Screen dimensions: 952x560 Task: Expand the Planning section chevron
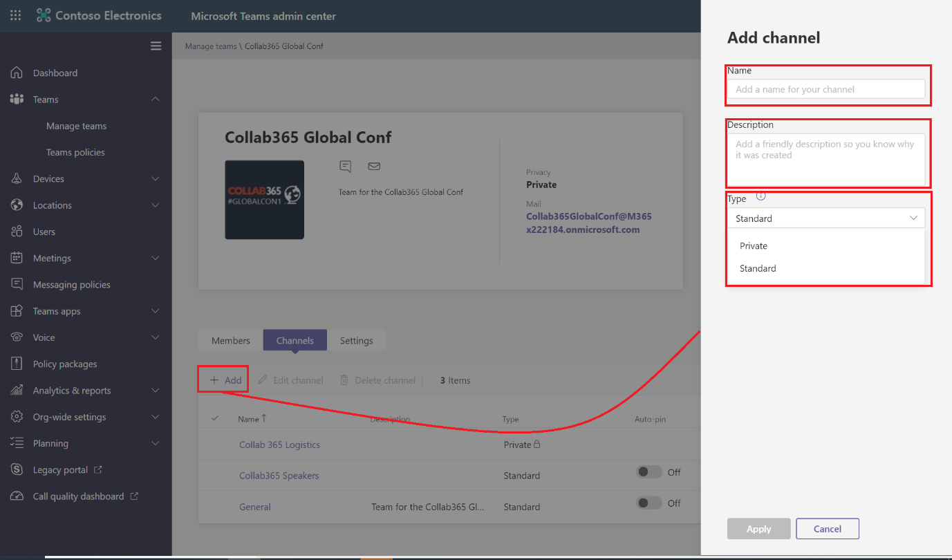(156, 443)
